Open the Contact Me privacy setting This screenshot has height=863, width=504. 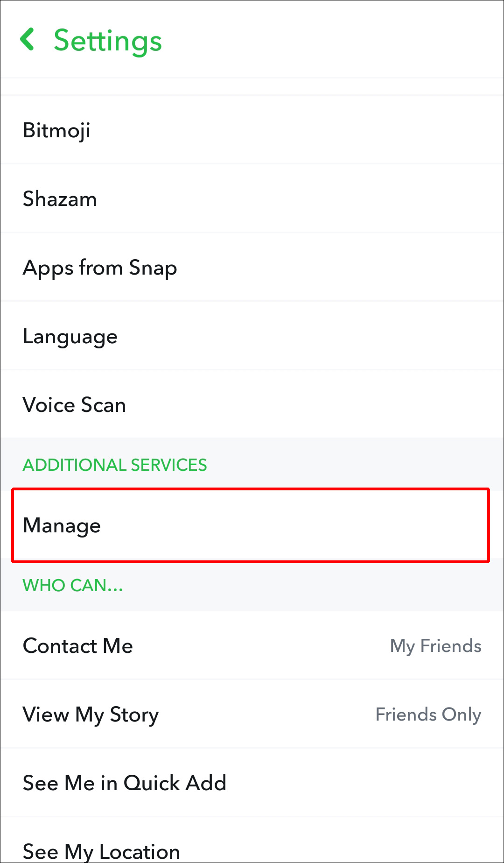tap(78, 646)
